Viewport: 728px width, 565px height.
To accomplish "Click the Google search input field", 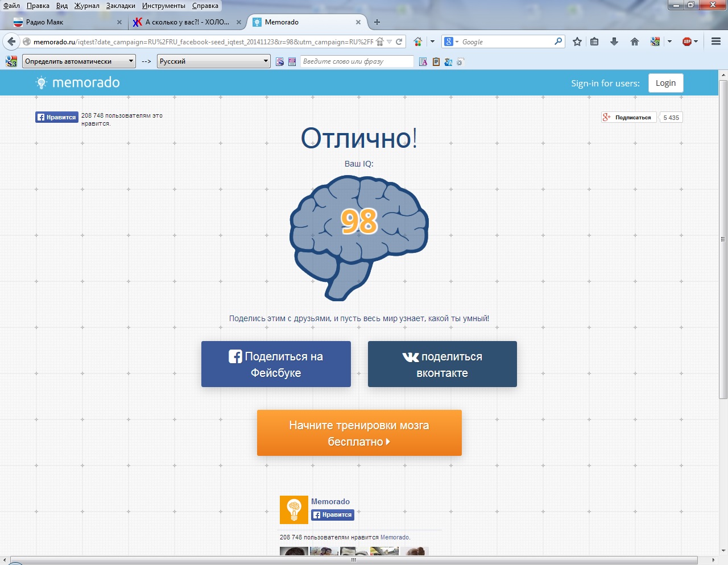I will point(506,42).
